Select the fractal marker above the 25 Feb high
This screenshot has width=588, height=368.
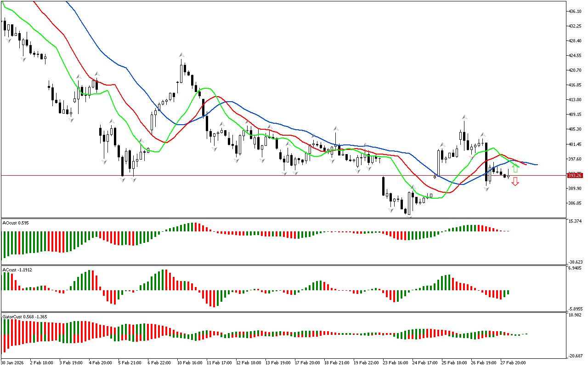click(x=464, y=117)
